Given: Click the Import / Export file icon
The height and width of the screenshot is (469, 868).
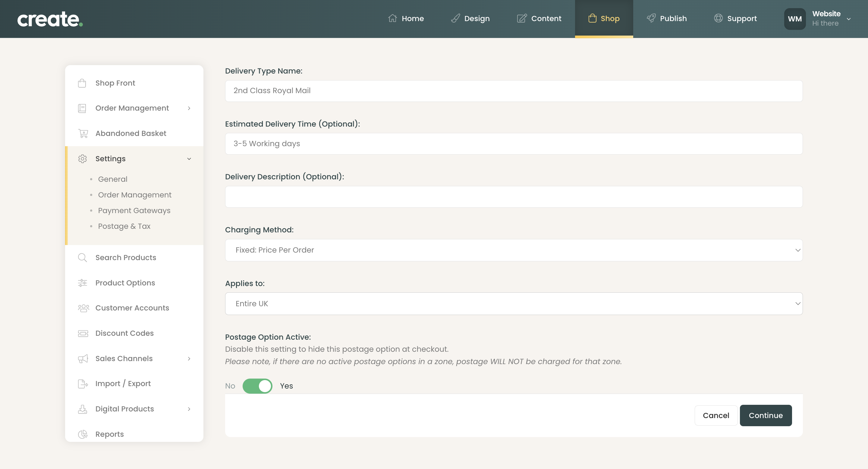Looking at the screenshot, I should pyautogui.click(x=83, y=384).
